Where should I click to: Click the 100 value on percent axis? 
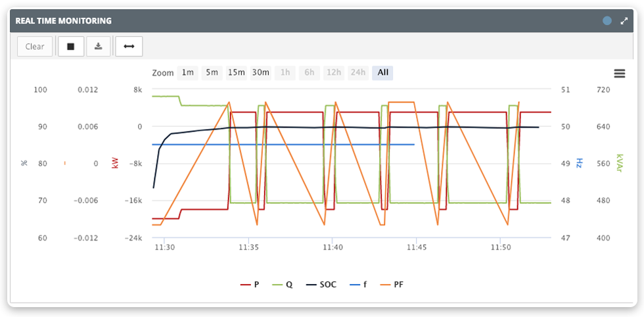click(40, 89)
